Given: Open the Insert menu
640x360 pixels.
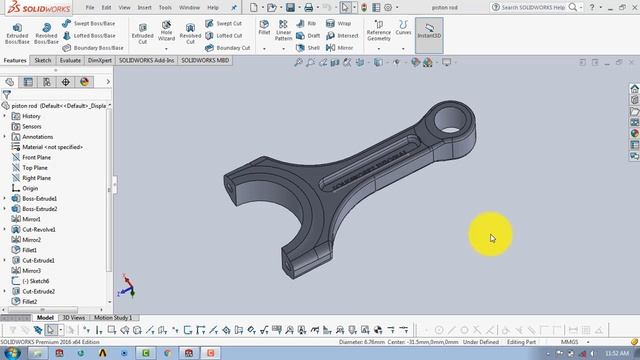Looking at the screenshot, I should pos(144,7).
